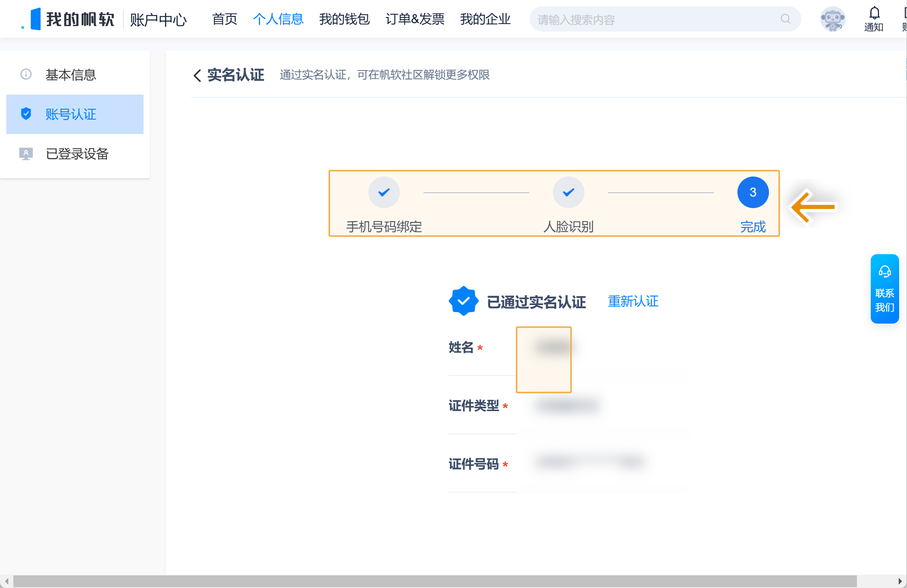The image size is (907, 588).
Task: Click the 我的帆软 logo
Action: pos(68,19)
